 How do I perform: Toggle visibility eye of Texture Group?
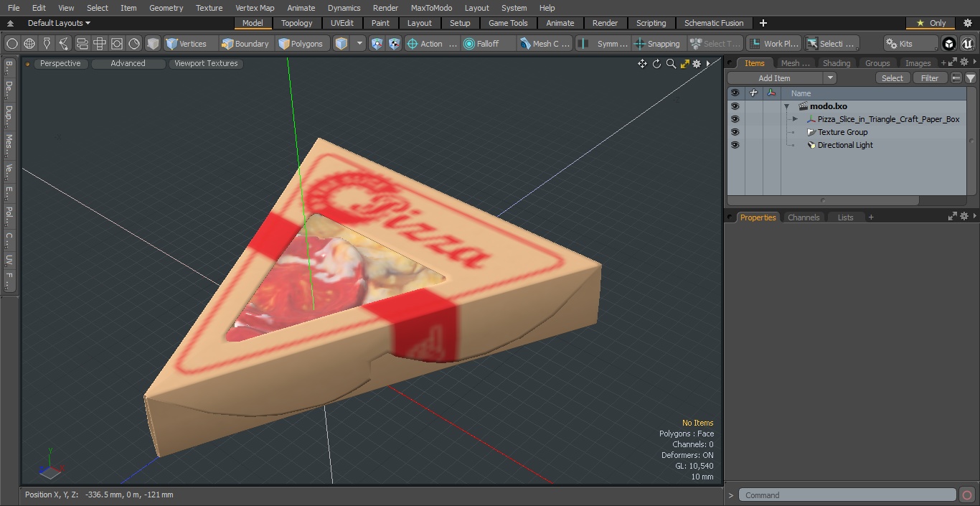coord(735,132)
